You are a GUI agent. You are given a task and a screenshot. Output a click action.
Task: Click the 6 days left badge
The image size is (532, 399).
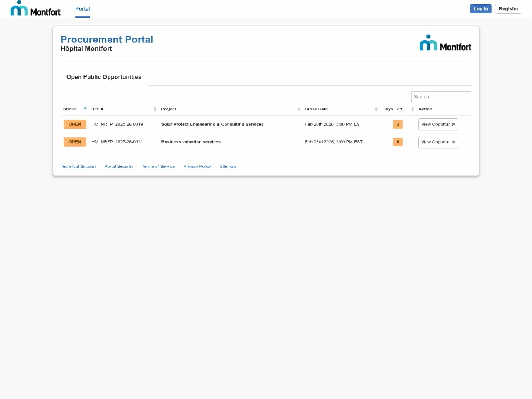(x=398, y=142)
